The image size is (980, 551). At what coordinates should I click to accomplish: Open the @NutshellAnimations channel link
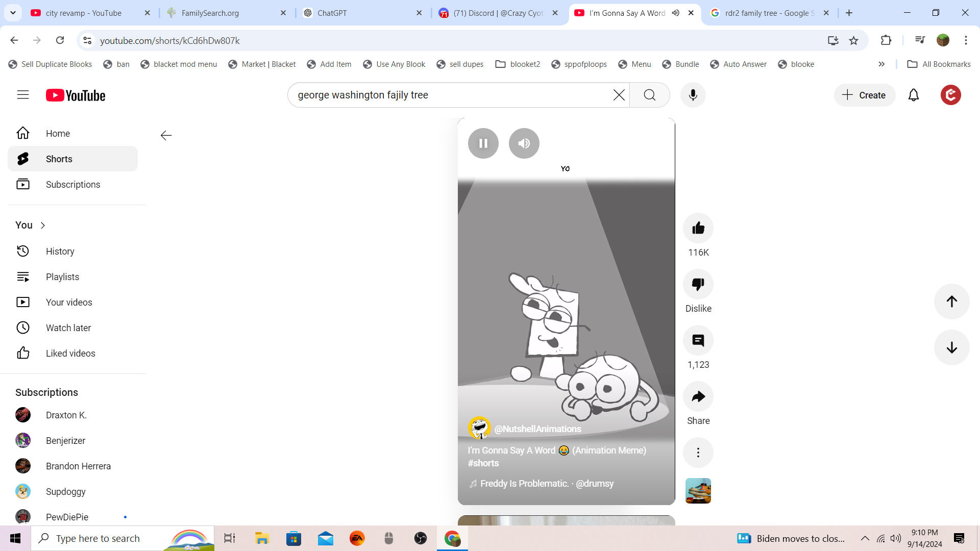coord(537,429)
